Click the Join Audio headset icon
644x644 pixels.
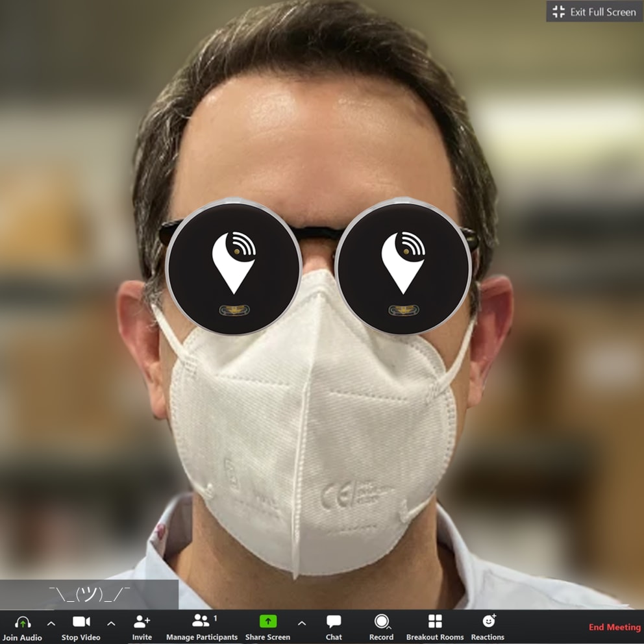click(23, 622)
